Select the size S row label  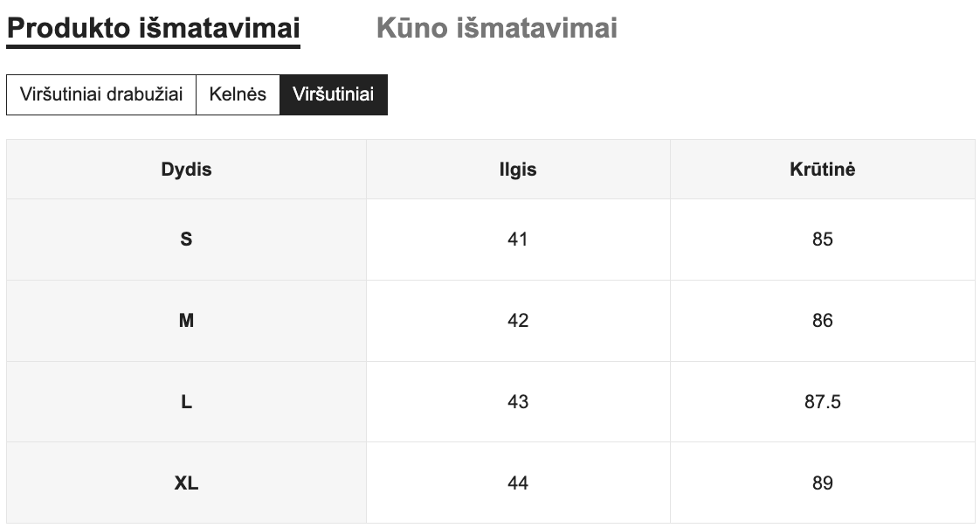[x=186, y=239]
